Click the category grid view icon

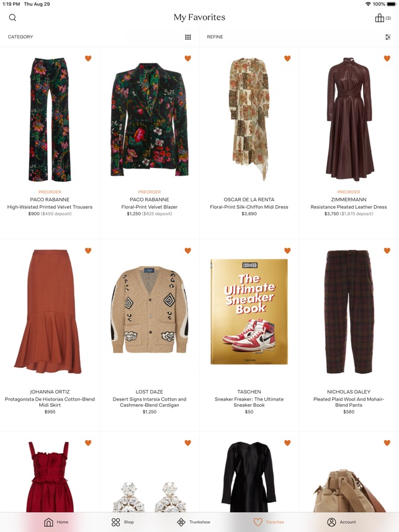(188, 37)
